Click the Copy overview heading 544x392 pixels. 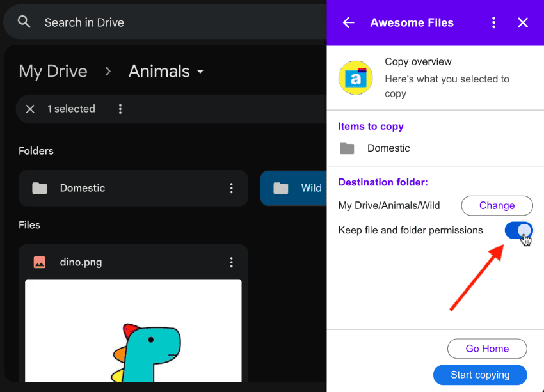(418, 61)
